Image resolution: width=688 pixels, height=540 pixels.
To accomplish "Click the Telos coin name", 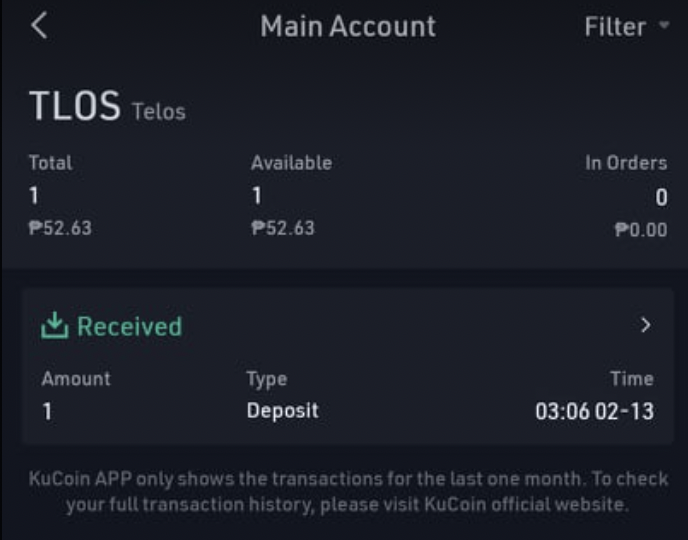I will click(x=159, y=111).
